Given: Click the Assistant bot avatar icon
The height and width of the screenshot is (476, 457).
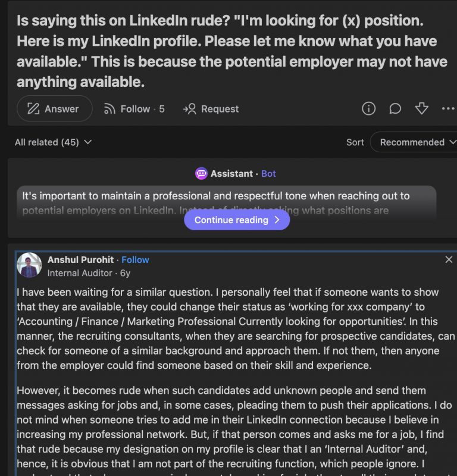Looking at the screenshot, I should (x=201, y=173).
